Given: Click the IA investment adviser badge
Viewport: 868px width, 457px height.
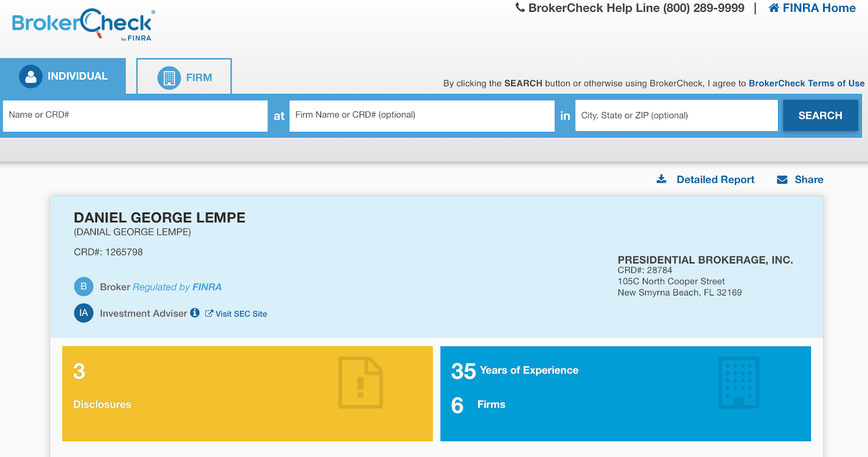Looking at the screenshot, I should pos(84,313).
